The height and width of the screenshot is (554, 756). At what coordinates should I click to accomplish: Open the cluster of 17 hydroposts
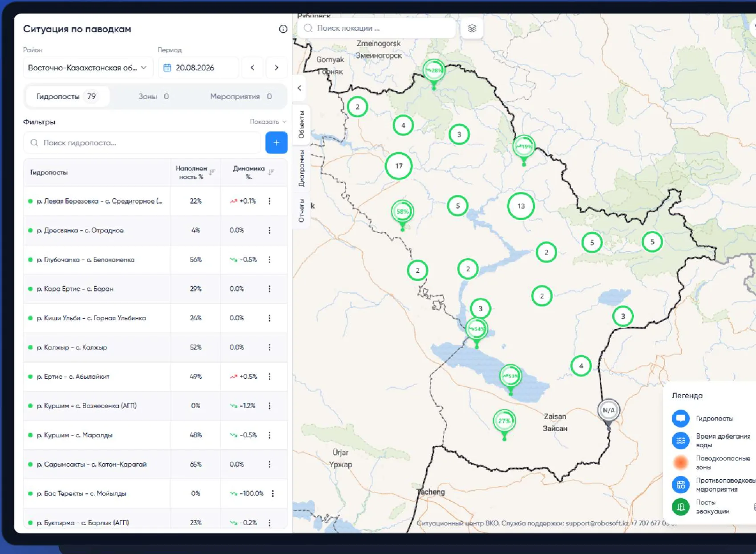click(x=399, y=166)
